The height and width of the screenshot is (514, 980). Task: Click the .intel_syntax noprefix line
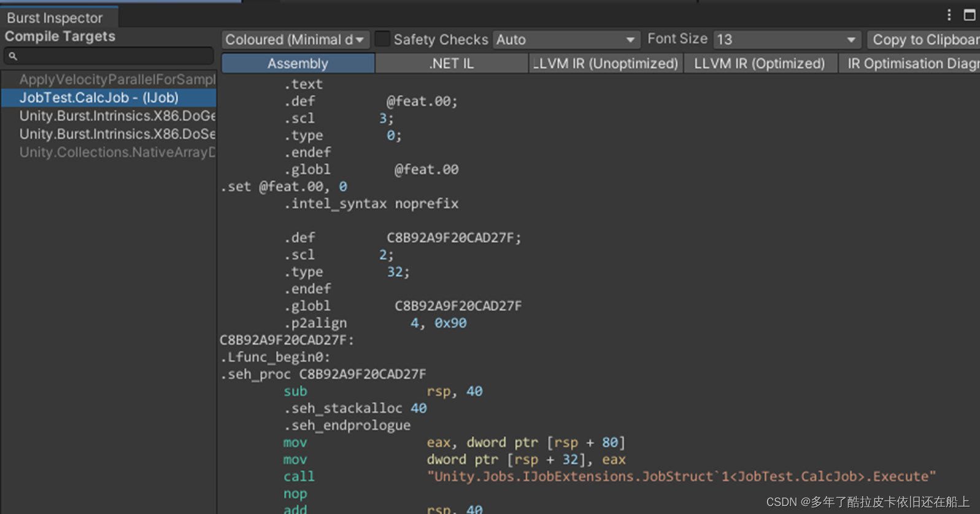pos(371,204)
